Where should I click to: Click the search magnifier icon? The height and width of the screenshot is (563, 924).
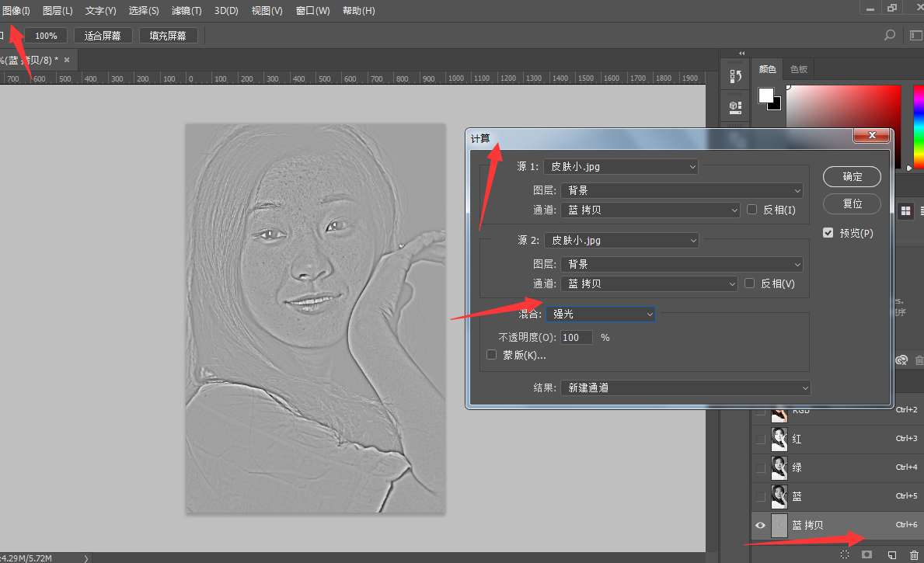click(890, 36)
